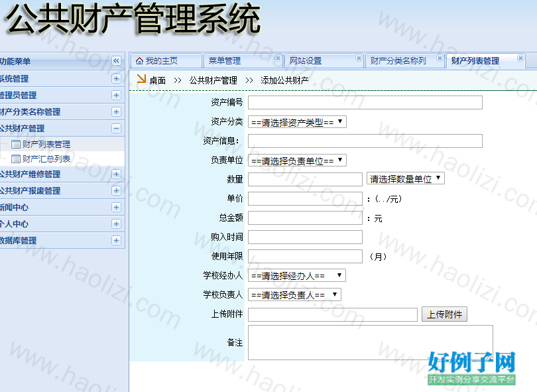Click the orange arrow breadcrumb icon

click(141, 79)
